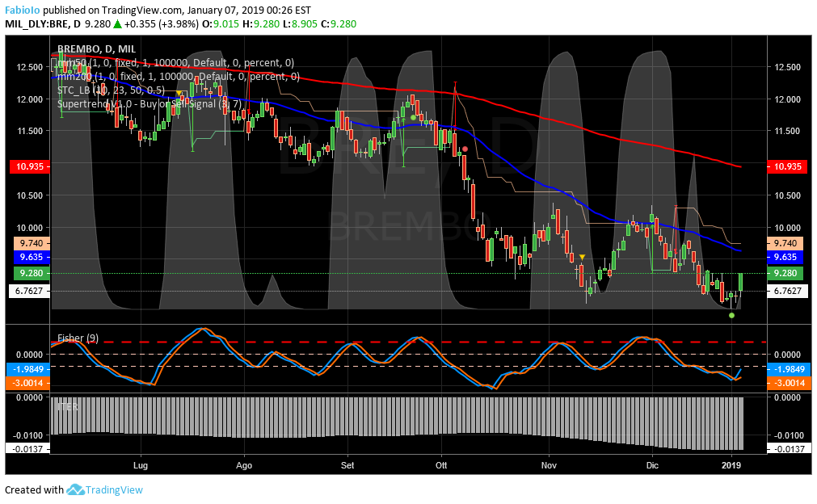Click the Set month on time axis
This screenshot has height=504, width=817.
[347, 465]
